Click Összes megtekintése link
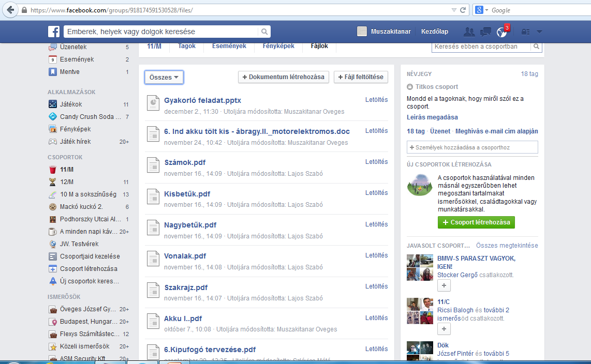The image size is (591, 364). pyautogui.click(x=507, y=246)
